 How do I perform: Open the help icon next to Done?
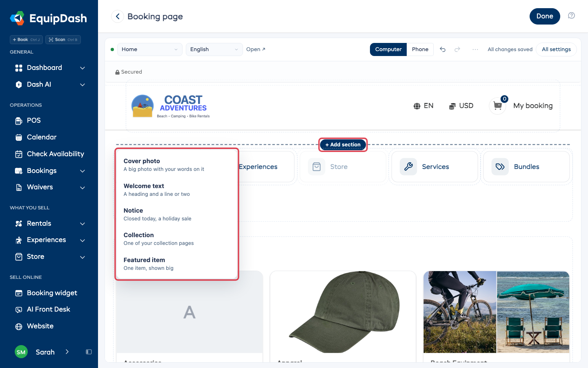click(572, 16)
